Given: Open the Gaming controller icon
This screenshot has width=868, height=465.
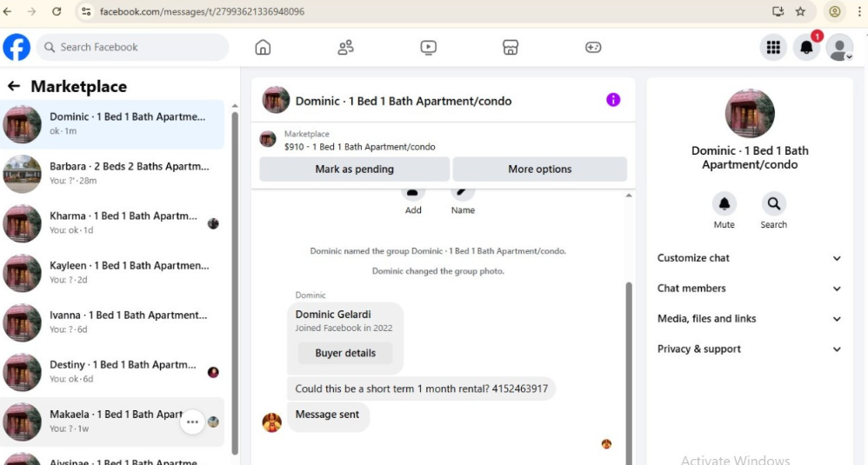Looking at the screenshot, I should point(593,47).
